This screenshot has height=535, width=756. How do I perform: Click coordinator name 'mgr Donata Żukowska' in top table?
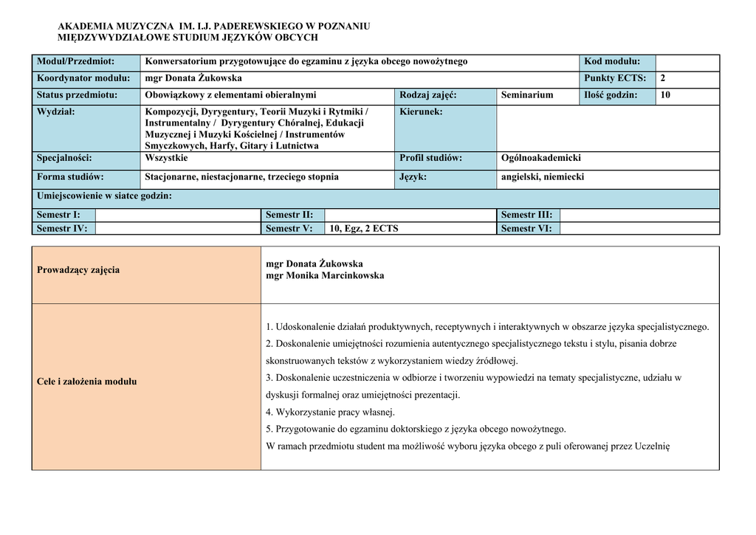[193, 78]
